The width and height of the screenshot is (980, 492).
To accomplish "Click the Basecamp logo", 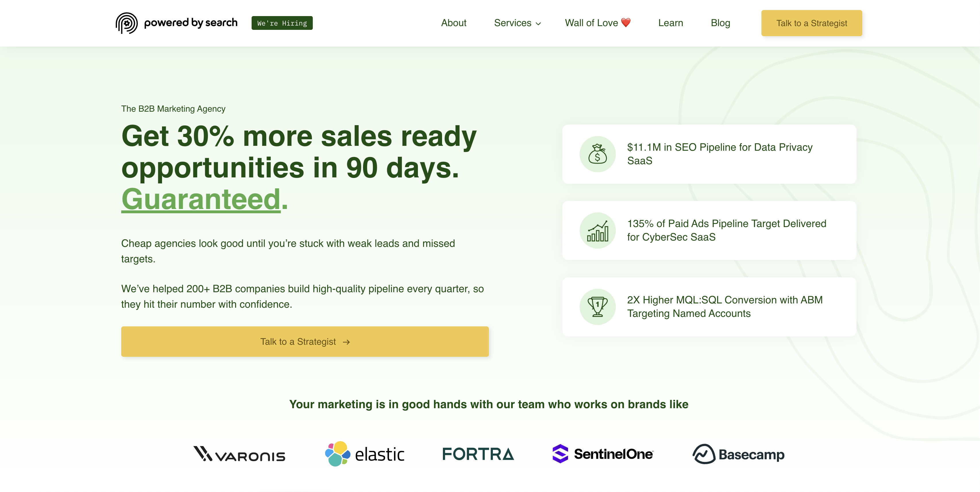I will (x=738, y=454).
